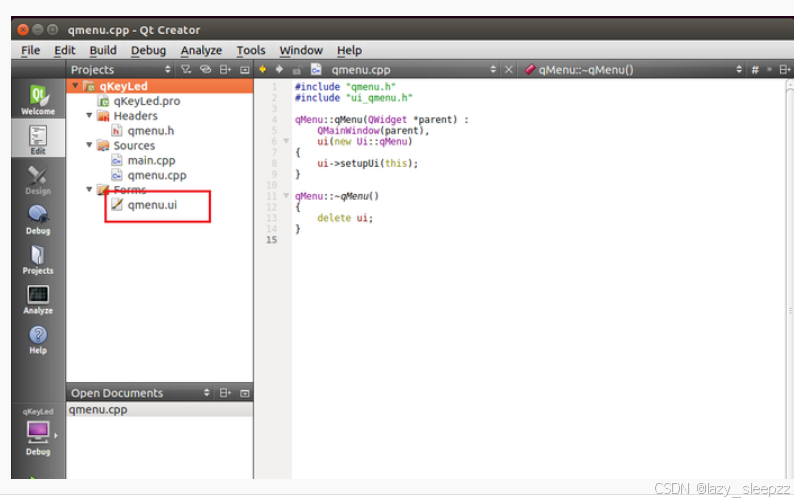
Task: Open the Help mode
Action: [38, 339]
